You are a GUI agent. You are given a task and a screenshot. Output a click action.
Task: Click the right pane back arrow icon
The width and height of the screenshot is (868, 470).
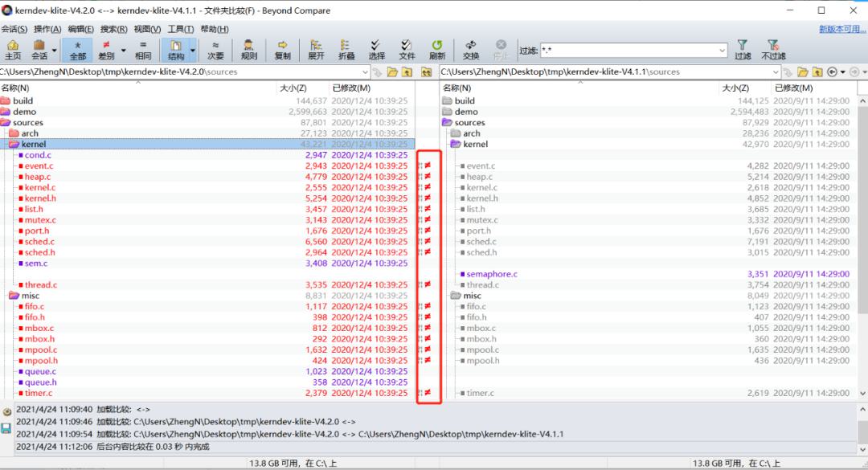pyautogui.click(x=832, y=72)
